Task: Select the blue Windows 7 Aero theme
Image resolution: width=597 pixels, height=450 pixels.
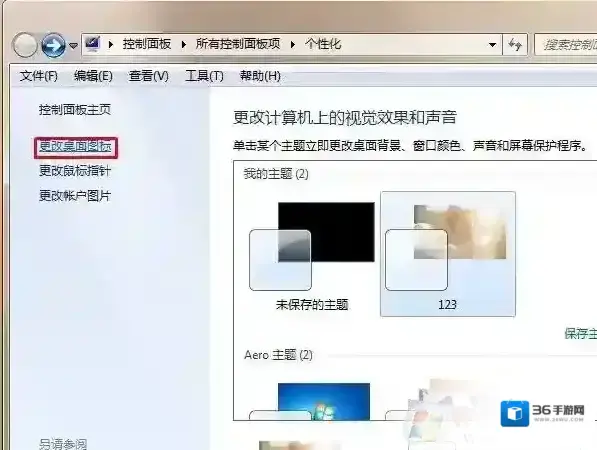Action: coord(310,402)
